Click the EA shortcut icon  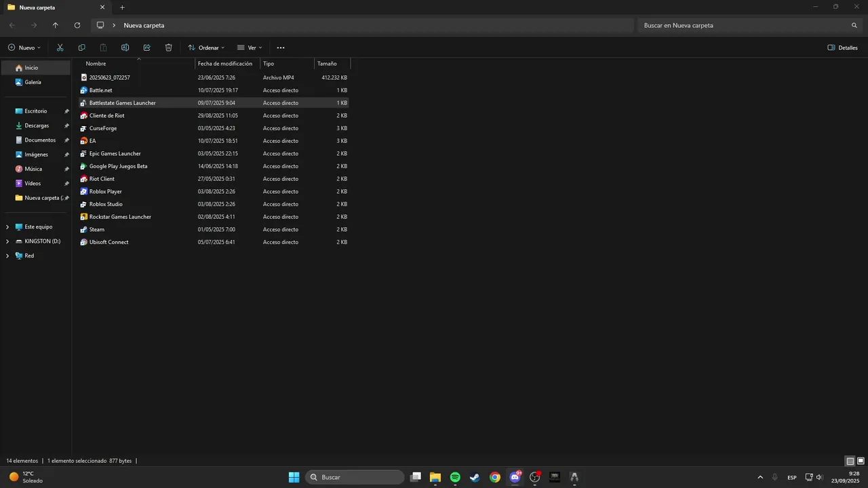pos(84,141)
